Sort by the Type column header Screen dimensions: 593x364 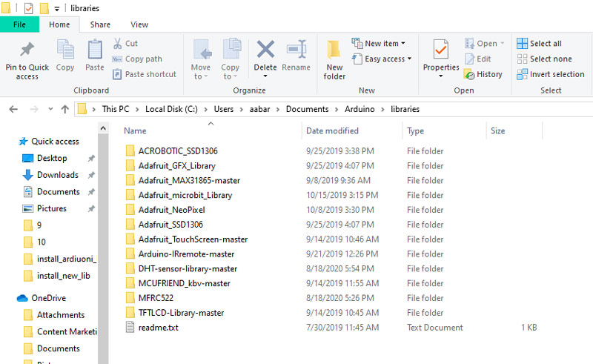click(415, 131)
